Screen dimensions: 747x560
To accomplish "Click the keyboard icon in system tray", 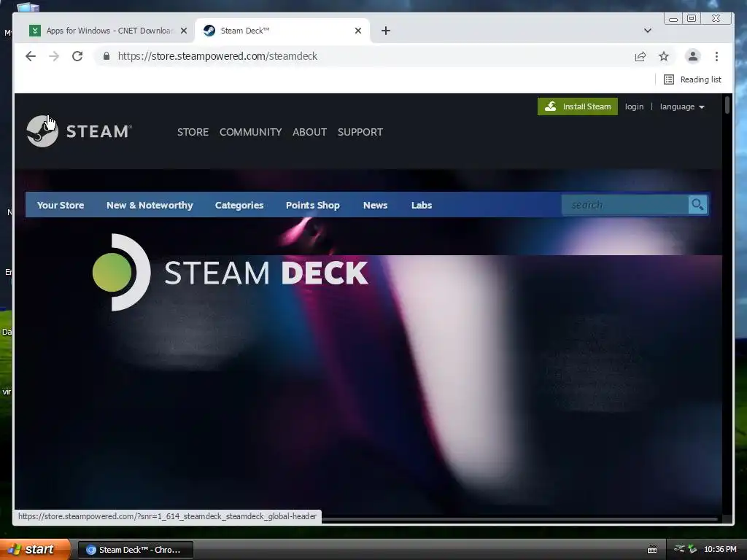I will pyautogui.click(x=652, y=550).
